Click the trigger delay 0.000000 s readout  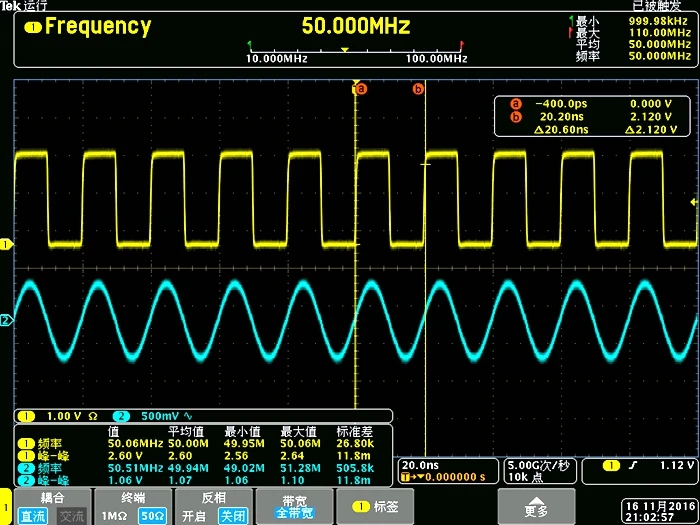(455, 477)
